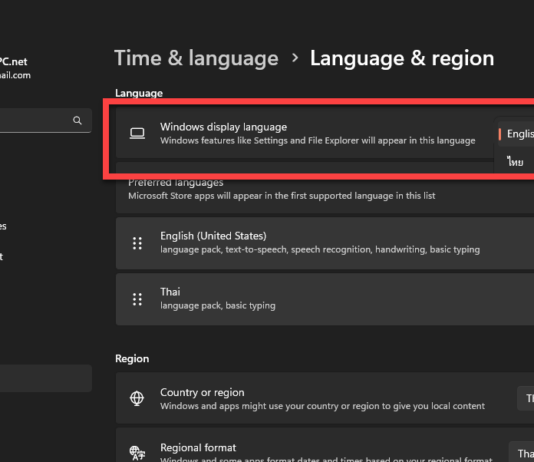Click the laptop icon for Windows display language

tap(137, 133)
